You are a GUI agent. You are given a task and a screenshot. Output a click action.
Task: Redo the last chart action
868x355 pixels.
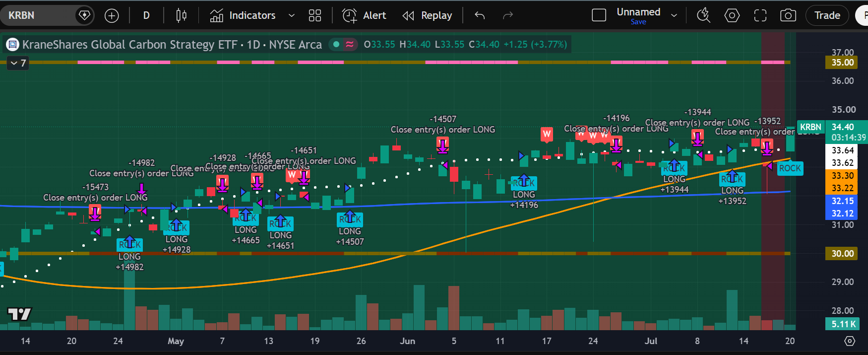click(507, 15)
